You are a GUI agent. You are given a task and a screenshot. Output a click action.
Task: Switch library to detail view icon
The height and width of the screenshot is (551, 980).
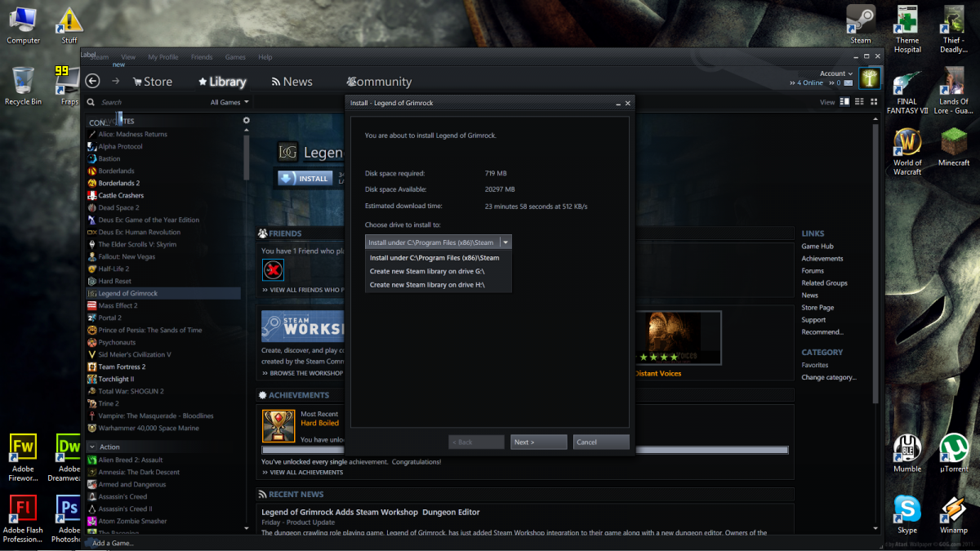tap(845, 102)
